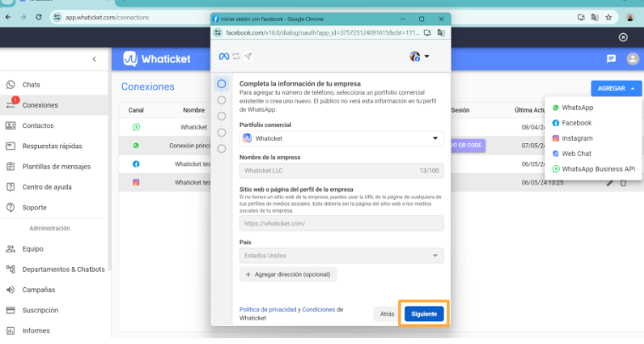Open the Condiciones link
This screenshot has height=344, width=644.
pos(319,309)
